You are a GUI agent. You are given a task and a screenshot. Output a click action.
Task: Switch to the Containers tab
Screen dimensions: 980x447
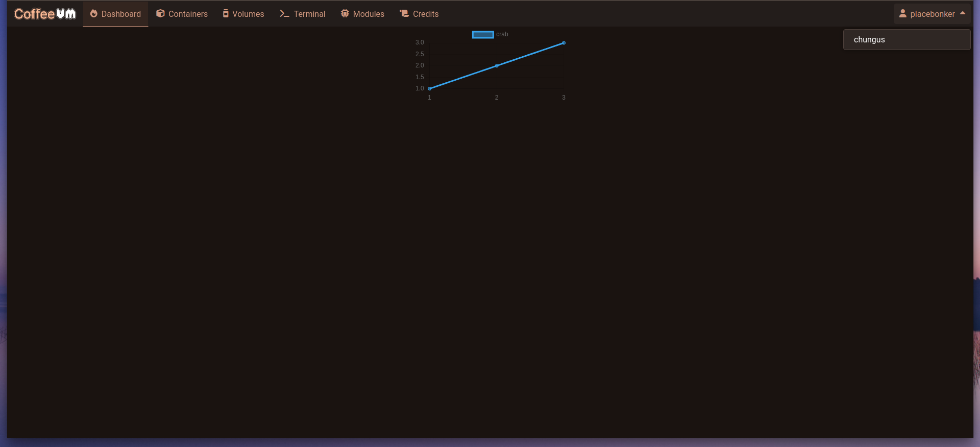[x=188, y=14]
